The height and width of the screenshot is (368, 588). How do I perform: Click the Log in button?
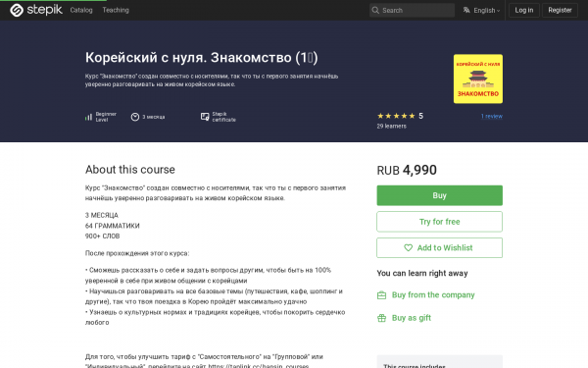pos(524,10)
